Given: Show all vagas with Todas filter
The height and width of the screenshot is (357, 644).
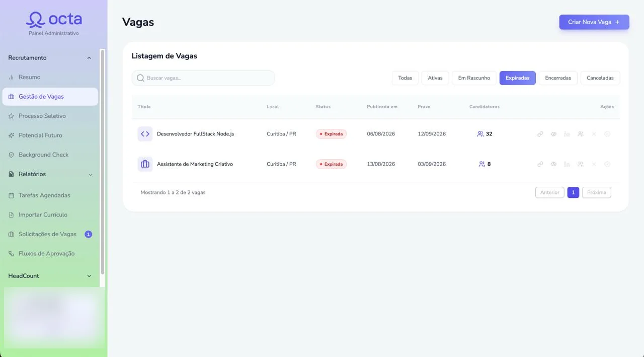Looking at the screenshot, I should pyautogui.click(x=405, y=78).
